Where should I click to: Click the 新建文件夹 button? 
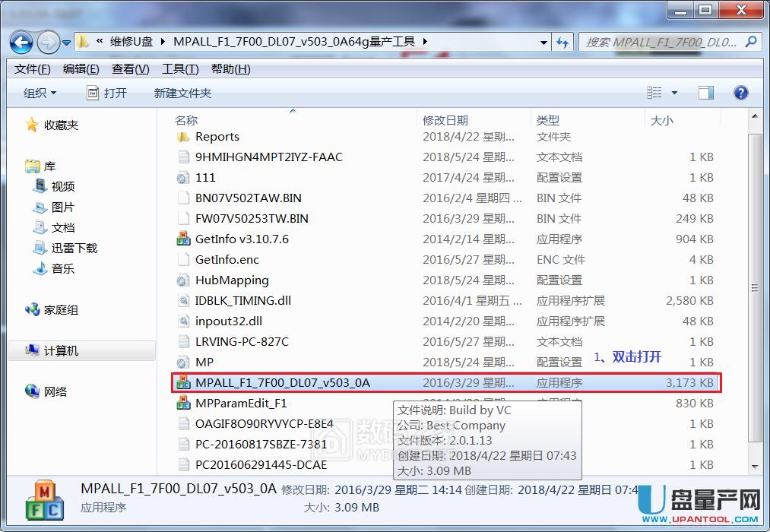[182, 93]
